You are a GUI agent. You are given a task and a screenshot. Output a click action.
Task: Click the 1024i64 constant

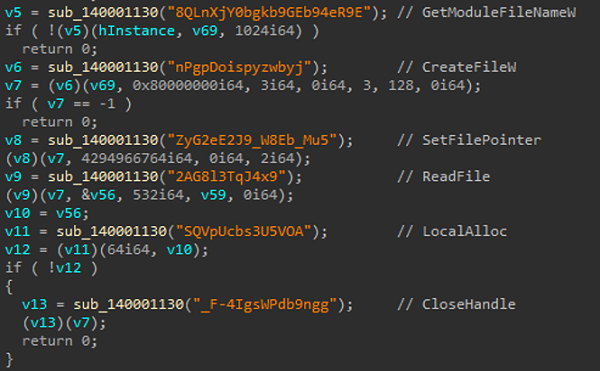click(x=265, y=31)
